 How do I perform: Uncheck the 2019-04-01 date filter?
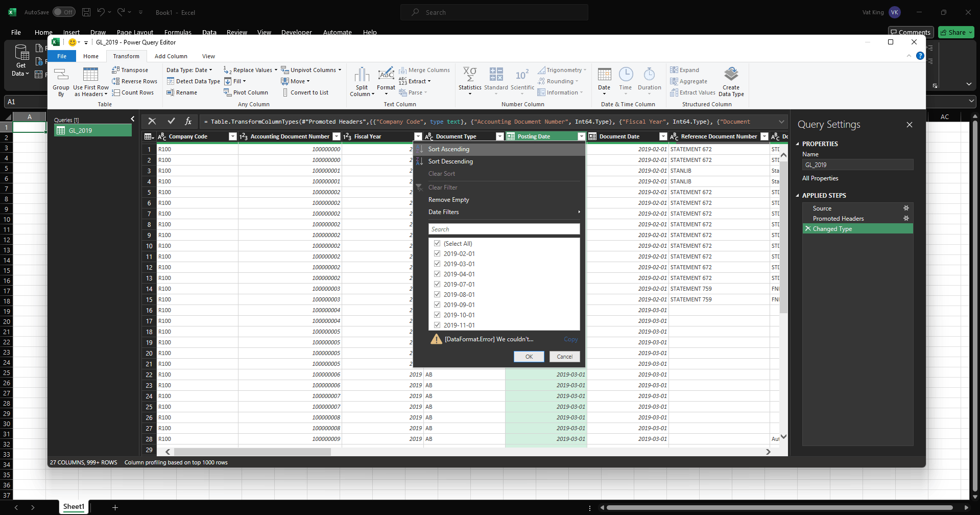tap(437, 274)
